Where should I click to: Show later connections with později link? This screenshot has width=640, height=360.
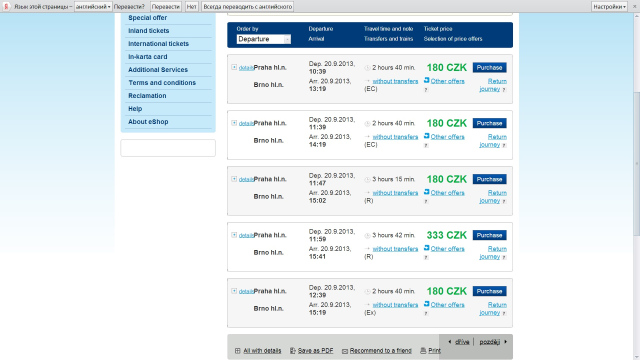coord(489,342)
